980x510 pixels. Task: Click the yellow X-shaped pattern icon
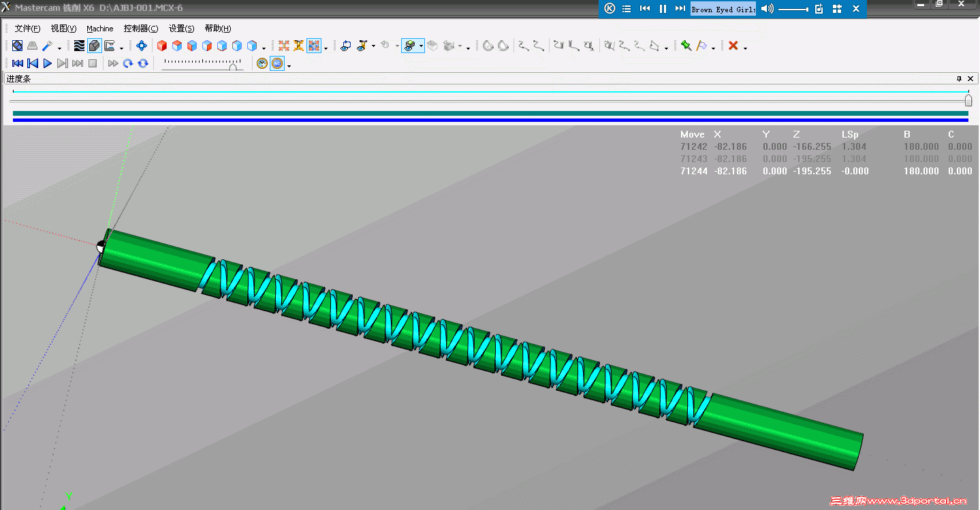click(x=299, y=46)
